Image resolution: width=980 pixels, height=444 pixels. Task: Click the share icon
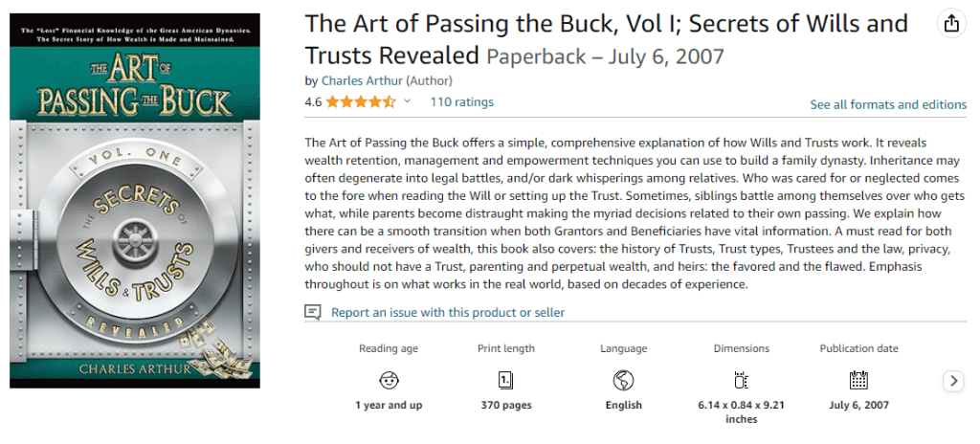click(x=950, y=25)
